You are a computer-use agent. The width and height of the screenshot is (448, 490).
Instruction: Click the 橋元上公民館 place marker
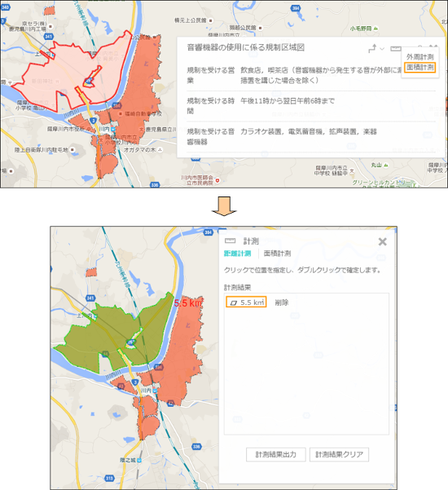[211, 20]
